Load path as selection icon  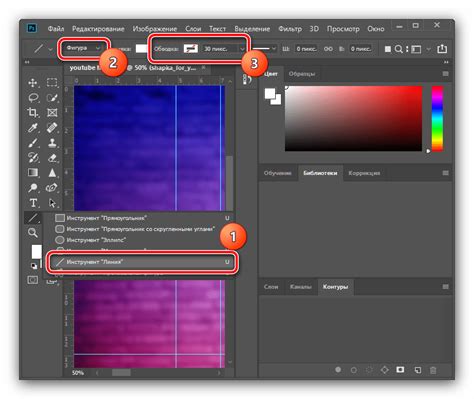pos(369,370)
